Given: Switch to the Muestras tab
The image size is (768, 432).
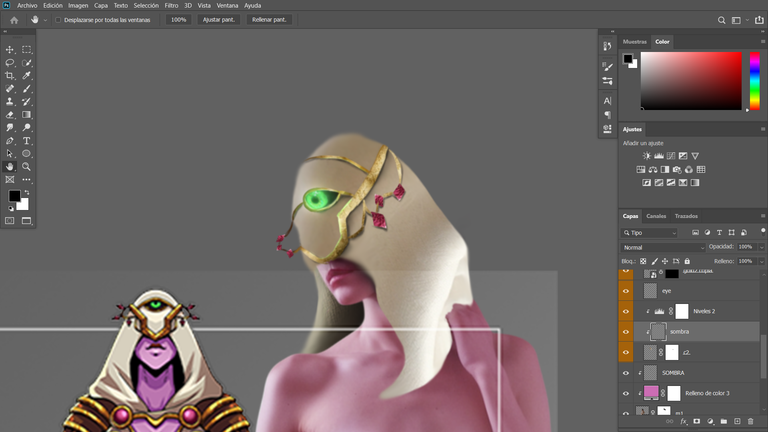Looking at the screenshot, I should tap(634, 42).
